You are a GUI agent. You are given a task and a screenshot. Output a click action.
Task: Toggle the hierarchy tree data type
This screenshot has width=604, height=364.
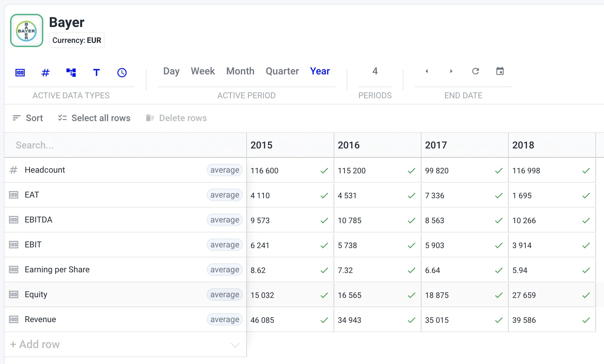point(71,73)
